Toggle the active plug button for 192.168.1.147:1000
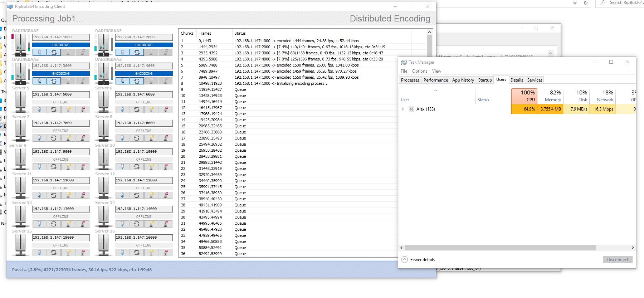The image size is (644, 298). (x=39, y=52)
